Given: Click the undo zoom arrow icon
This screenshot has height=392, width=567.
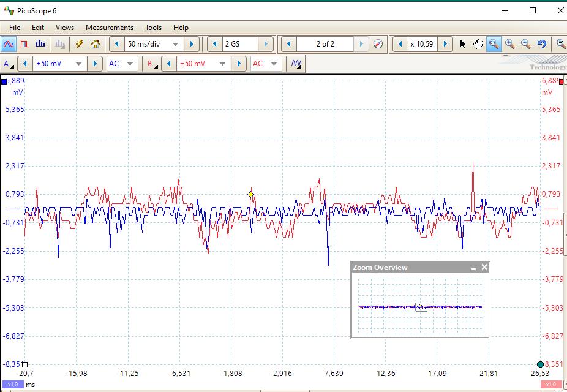Looking at the screenshot, I should (x=542, y=44).
